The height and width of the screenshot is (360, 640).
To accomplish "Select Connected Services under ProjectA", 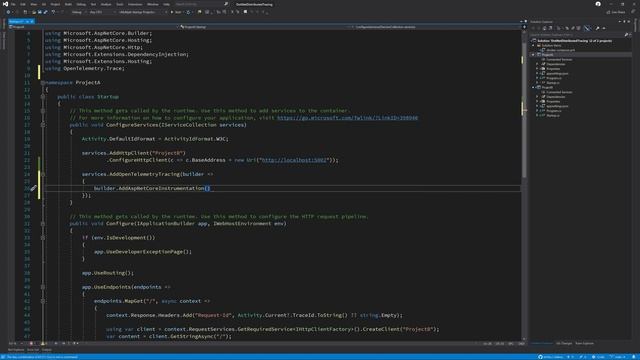I will pyautogui.click(x=559, y=60).
